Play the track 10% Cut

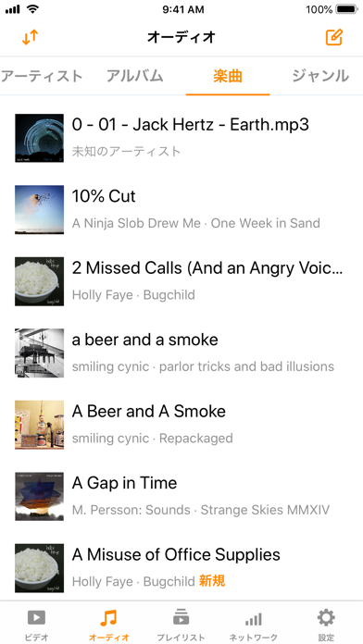click(x=181, y=209)
